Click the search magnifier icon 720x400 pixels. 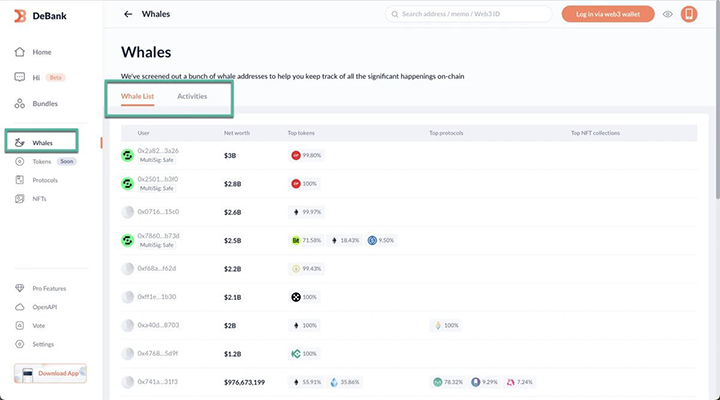394,14
